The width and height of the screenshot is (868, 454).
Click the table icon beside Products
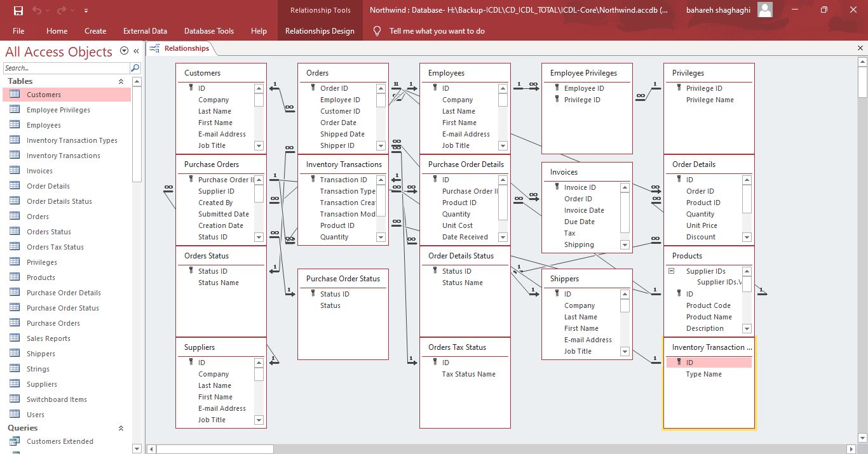click(x=15, y=277)
